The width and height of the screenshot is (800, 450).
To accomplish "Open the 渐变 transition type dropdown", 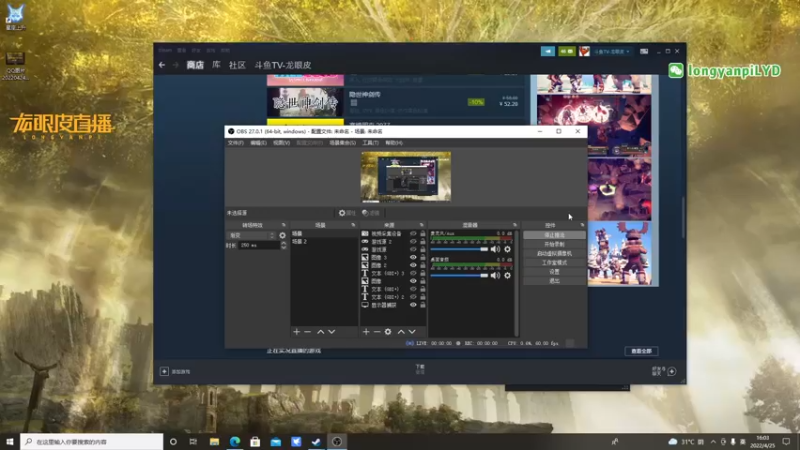I will click(x=252, y=236).
